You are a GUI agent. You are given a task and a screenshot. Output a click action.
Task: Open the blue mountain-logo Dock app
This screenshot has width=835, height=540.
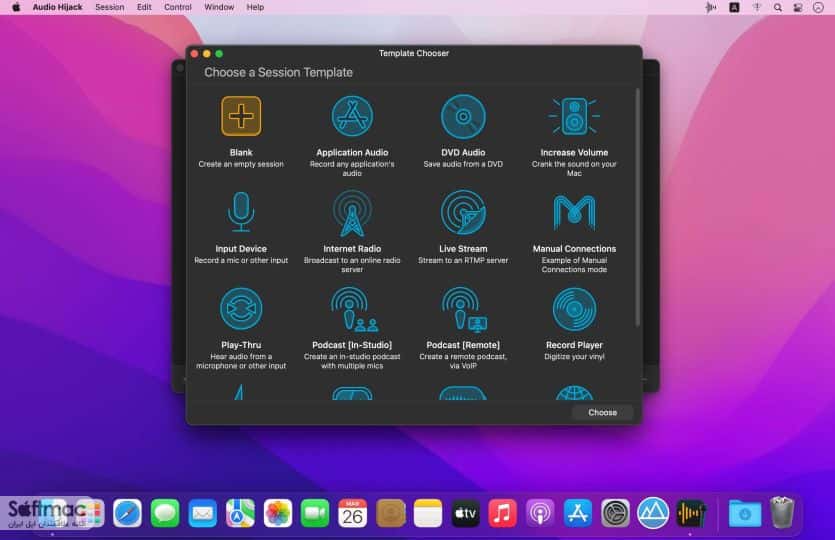click(653, 513)
